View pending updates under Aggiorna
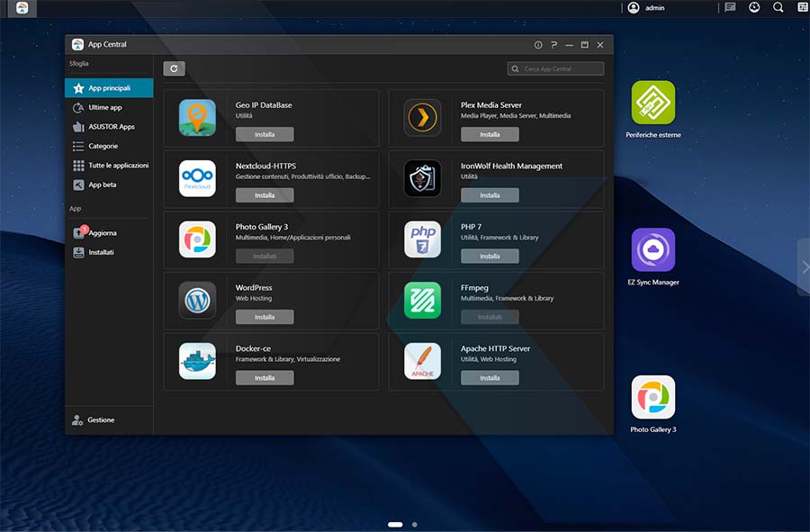 tap(101, 232)
